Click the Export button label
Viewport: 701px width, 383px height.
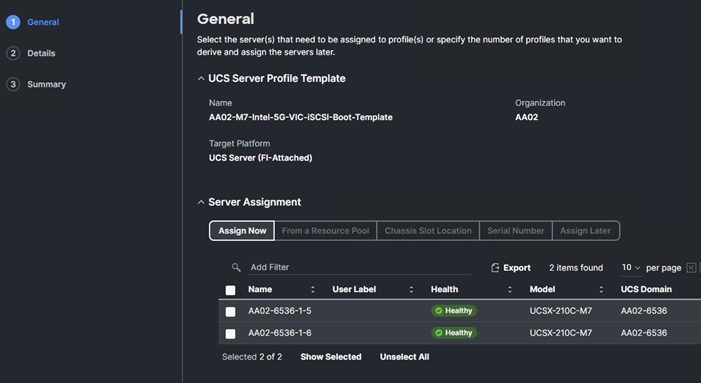click(x=517, y=268)
